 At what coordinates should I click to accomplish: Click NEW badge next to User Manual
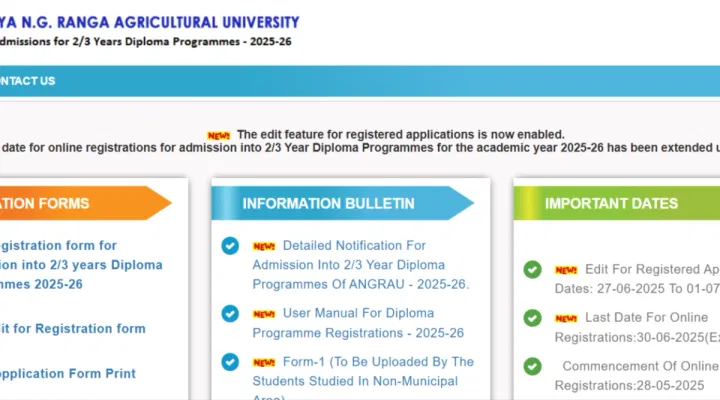(x=264, y=314)
